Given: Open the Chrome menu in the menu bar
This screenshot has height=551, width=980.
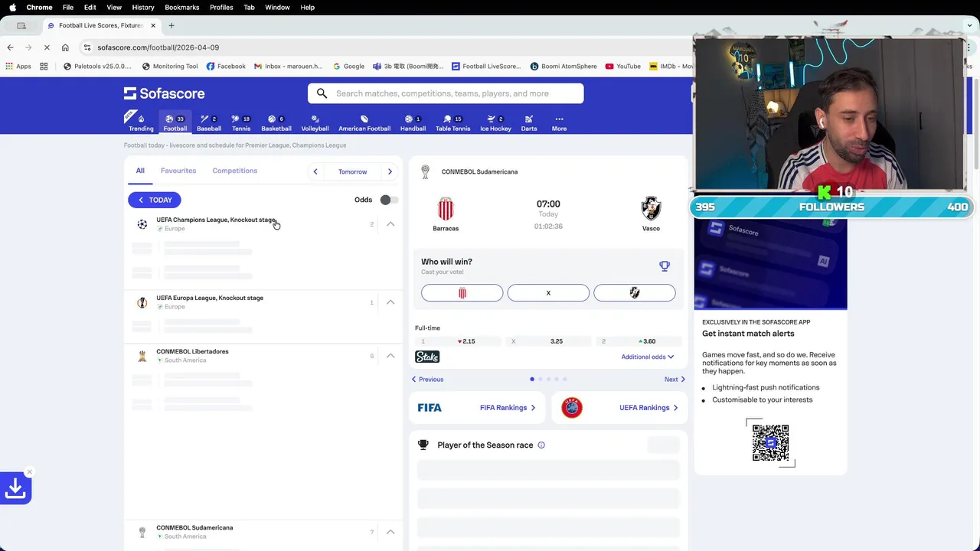Looking at the screenshot, I should point(39,7).
